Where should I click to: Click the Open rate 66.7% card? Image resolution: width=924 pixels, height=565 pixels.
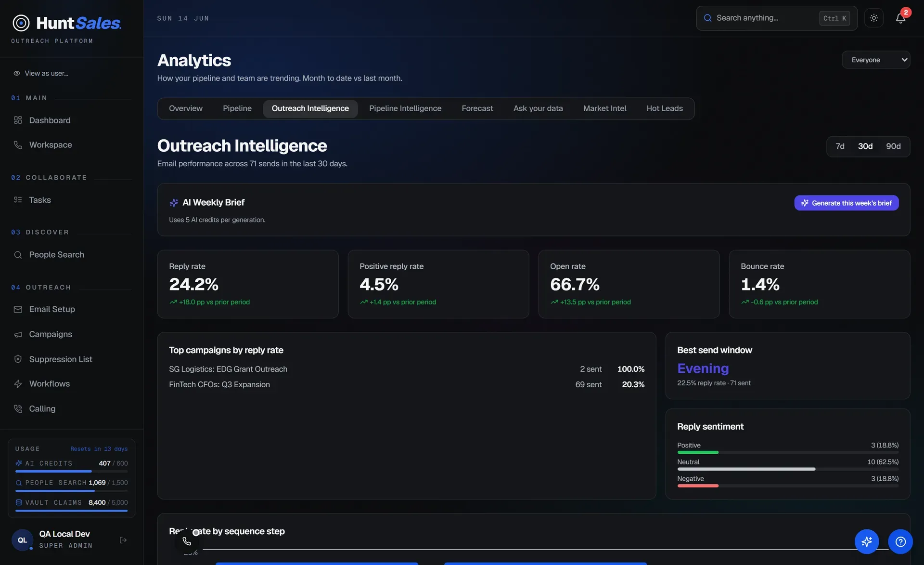629,284
